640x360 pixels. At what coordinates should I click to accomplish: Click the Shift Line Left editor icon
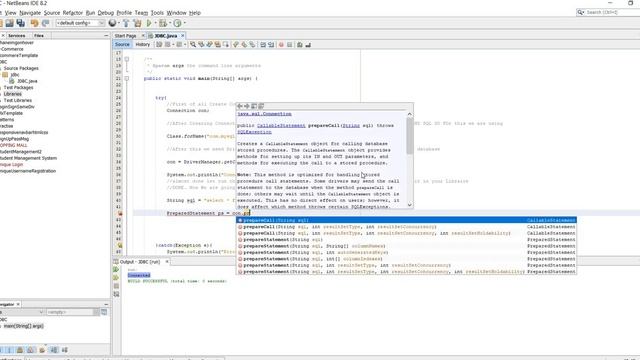[263, 44]
